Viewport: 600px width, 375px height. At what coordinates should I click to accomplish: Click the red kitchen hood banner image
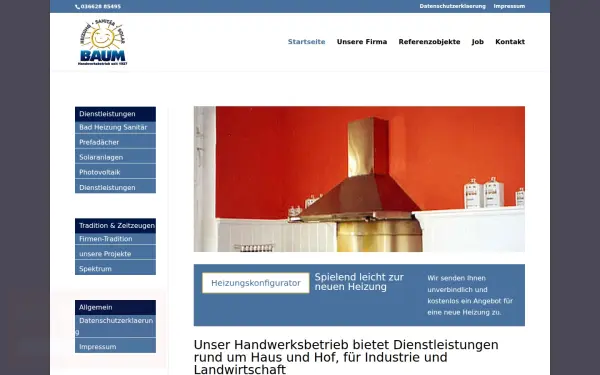(x=359, y=179)
